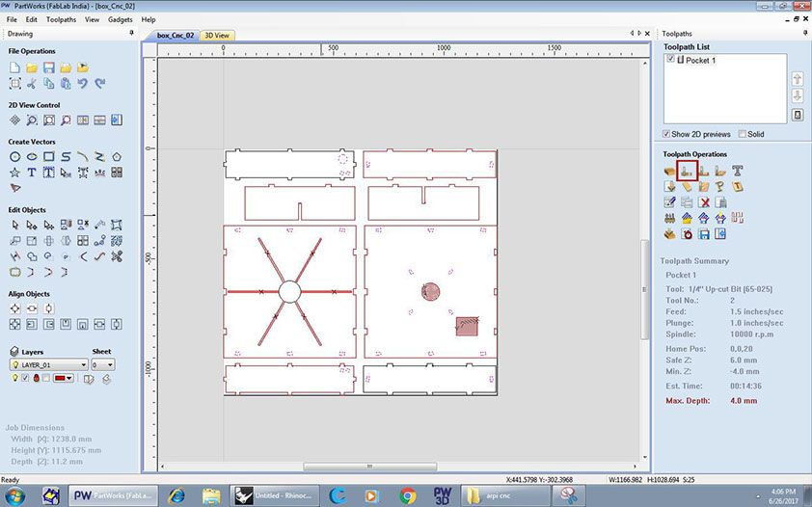Create a new file from File Operations
Viewport: 812px width, 507px height.
click(x=15, y=67)
